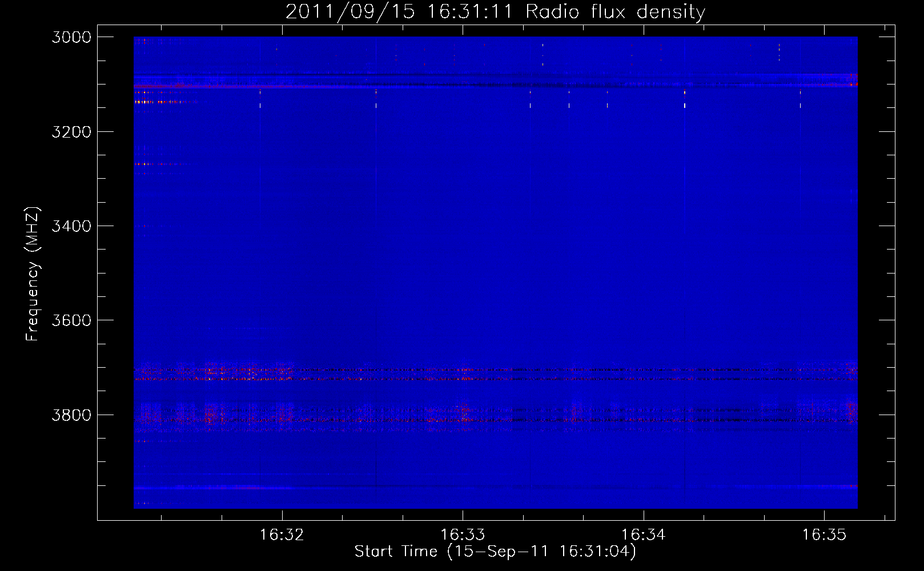The height and width of the screenshot is (571, 924).
Task: Click the 16:34 time tick label
Action: pyautogui.click(x=644, y=534)
